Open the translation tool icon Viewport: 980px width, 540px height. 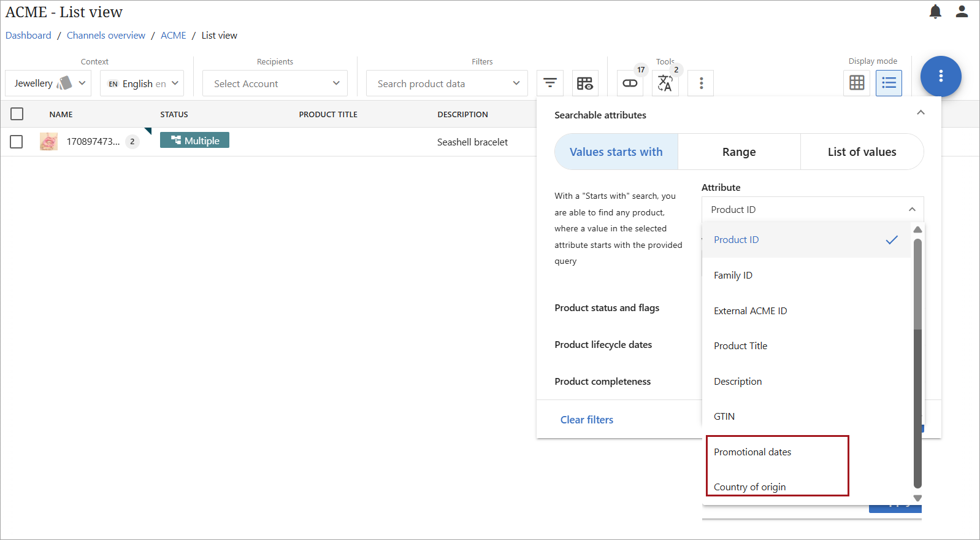click(x=665, y=83)
